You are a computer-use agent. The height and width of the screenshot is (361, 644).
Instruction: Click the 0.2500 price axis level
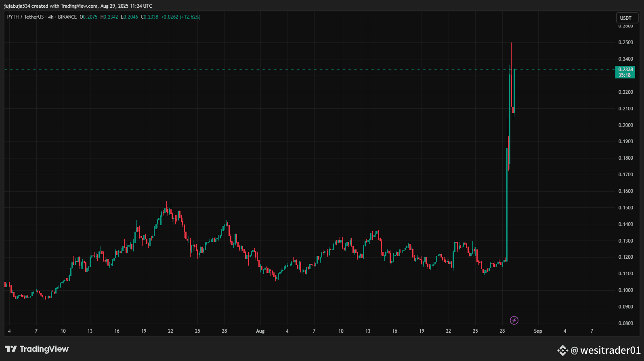[625, 42]
